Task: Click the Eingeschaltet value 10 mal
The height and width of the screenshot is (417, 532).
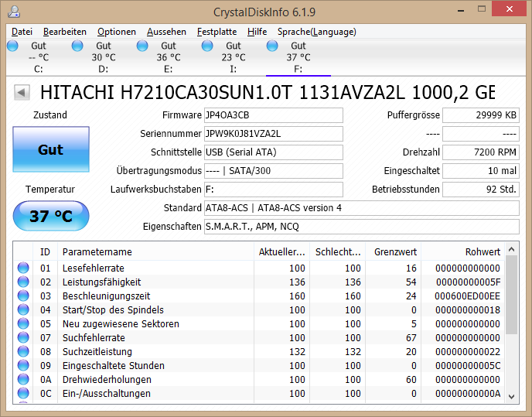Action: pyautogui.click(x=481, y=171)
